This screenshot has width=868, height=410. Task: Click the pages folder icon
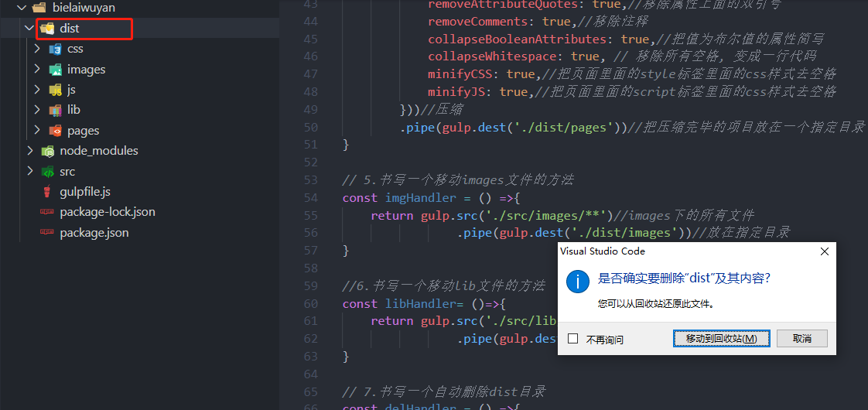(55, 131)
